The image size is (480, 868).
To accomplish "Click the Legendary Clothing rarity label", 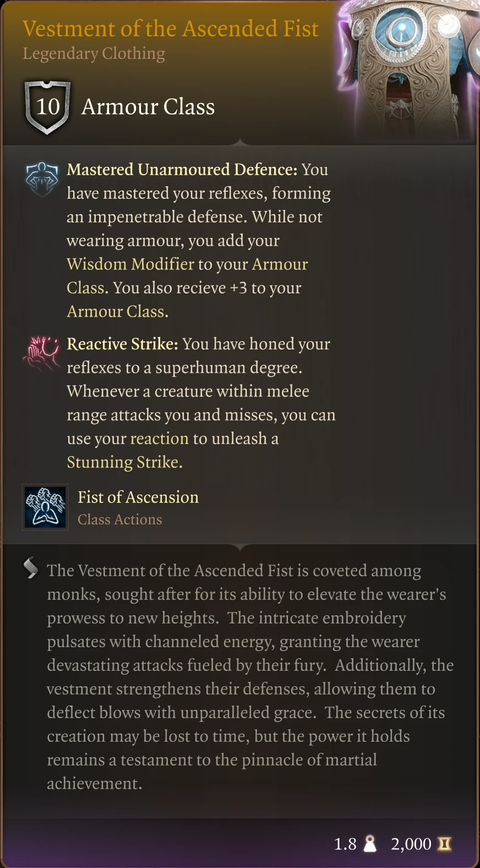I will pyautogui.click(x=94, y=54).
